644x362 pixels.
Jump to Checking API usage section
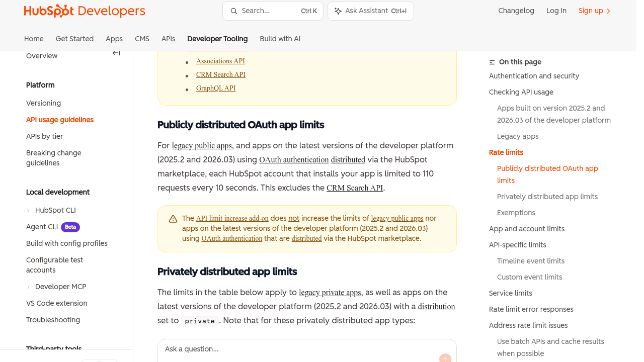tap(521, 93)
